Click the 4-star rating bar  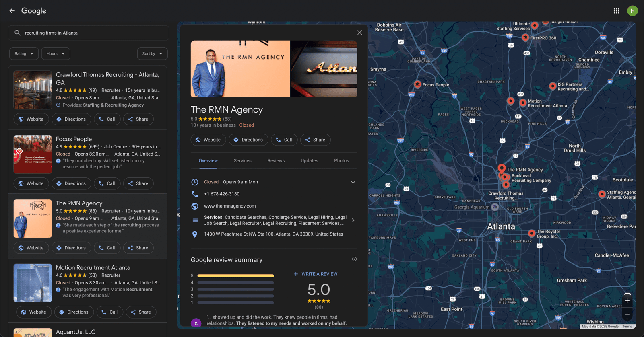point(235,283)
